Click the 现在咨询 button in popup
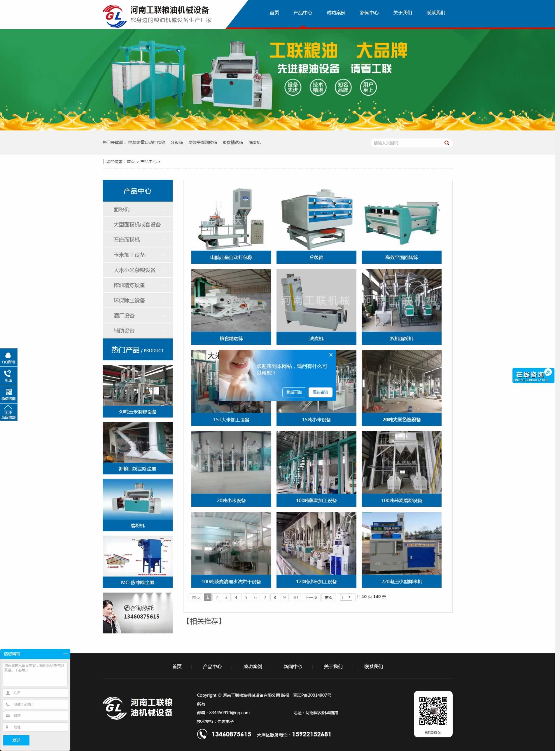Image resolution: width=560 pixels, height=751 pixels. pyautogui.click(x=320, y=392)
